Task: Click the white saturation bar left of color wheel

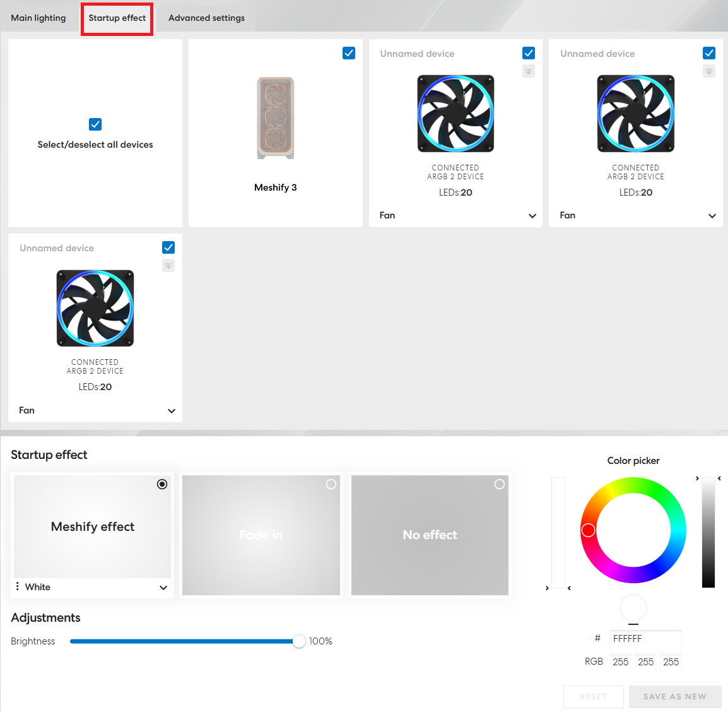Action: tap(558, 532)
